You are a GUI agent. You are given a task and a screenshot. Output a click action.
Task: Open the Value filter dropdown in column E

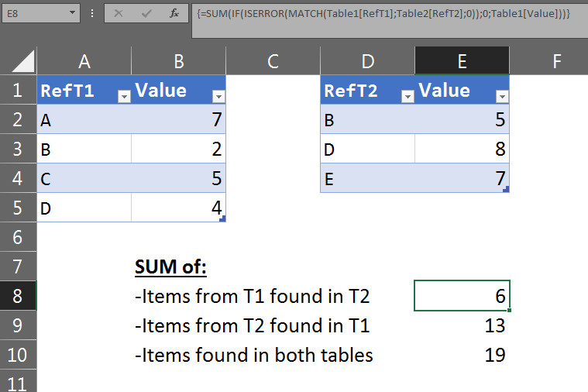(x=501, y=95)
